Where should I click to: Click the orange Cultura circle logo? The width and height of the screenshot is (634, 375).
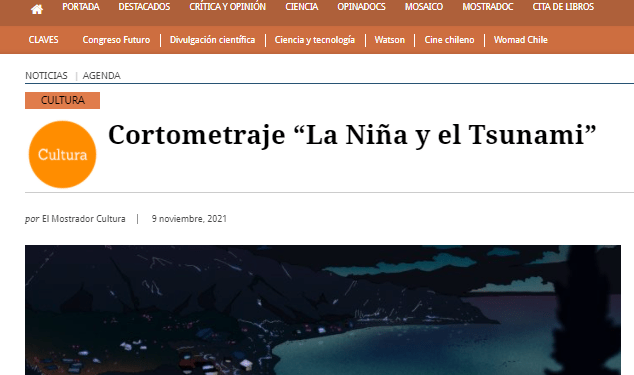pos(62,155)
